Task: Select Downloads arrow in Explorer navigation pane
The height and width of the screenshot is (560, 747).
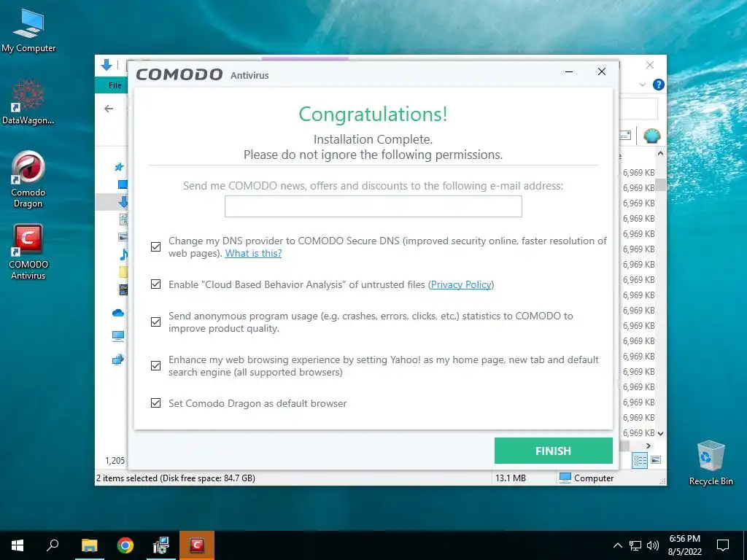Action: pyautogui.click(x=123, y=202)
